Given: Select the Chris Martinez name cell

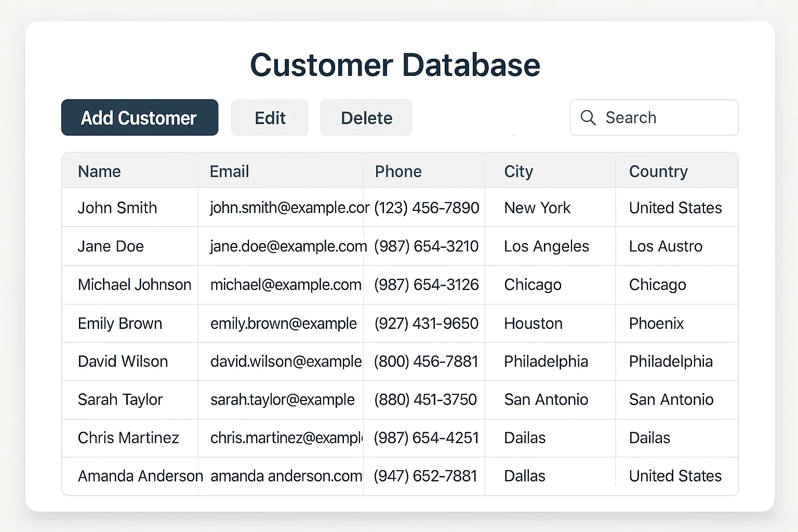Looking at the screenshot, I should pyautogui.click(x=130, y=438).
